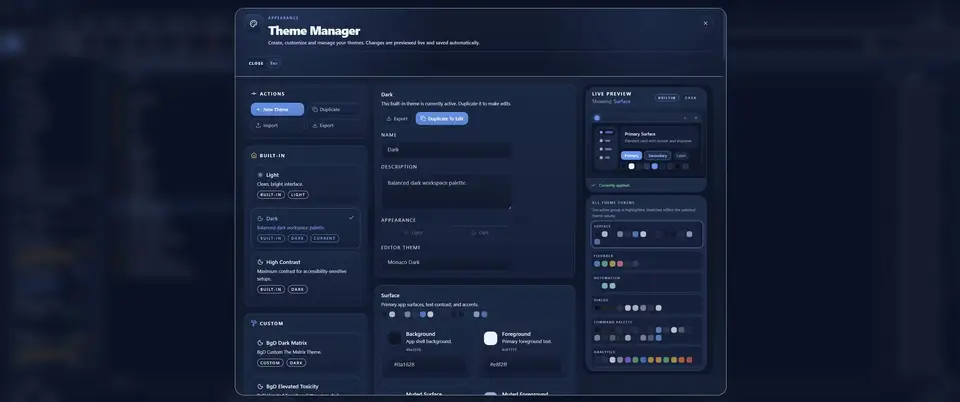Click the Actions header sparkle icon
The image size is (960, 402).
click(x=254, y=94)
